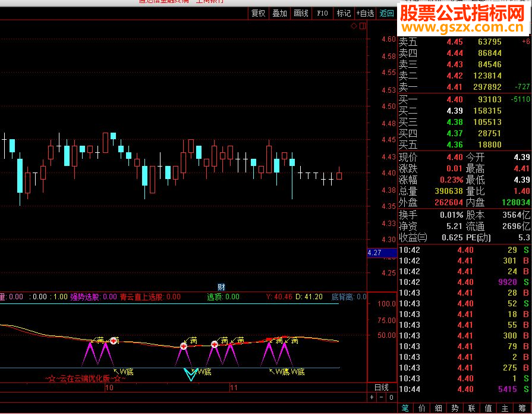Switch to the 联 linked tab
The image size is (532, 414).
pyautogui.click(x=471, y=408)
